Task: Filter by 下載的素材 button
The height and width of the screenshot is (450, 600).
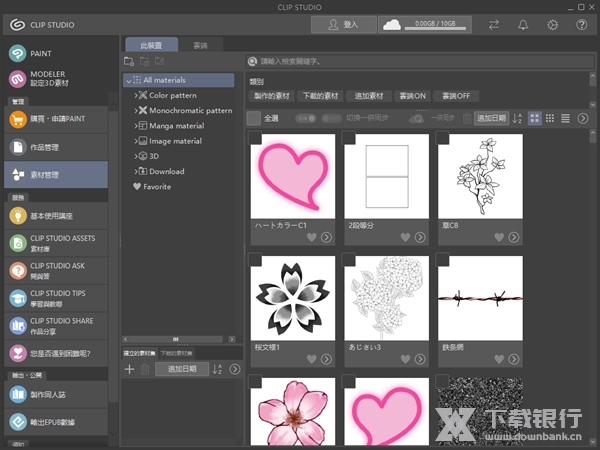Action: (x=320, y=95)
